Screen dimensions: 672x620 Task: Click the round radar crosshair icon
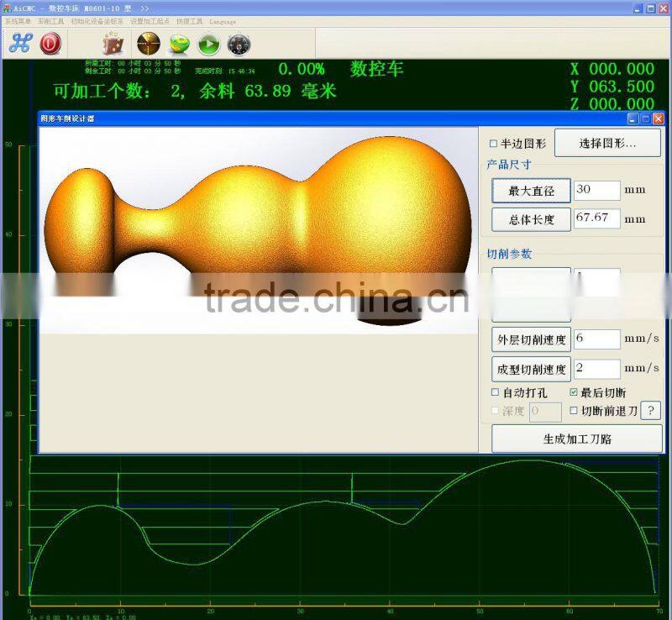point(149,44)
